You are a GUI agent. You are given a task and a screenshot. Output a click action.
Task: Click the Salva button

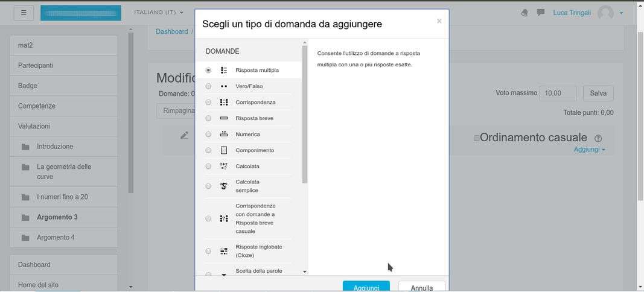(598, 94)
